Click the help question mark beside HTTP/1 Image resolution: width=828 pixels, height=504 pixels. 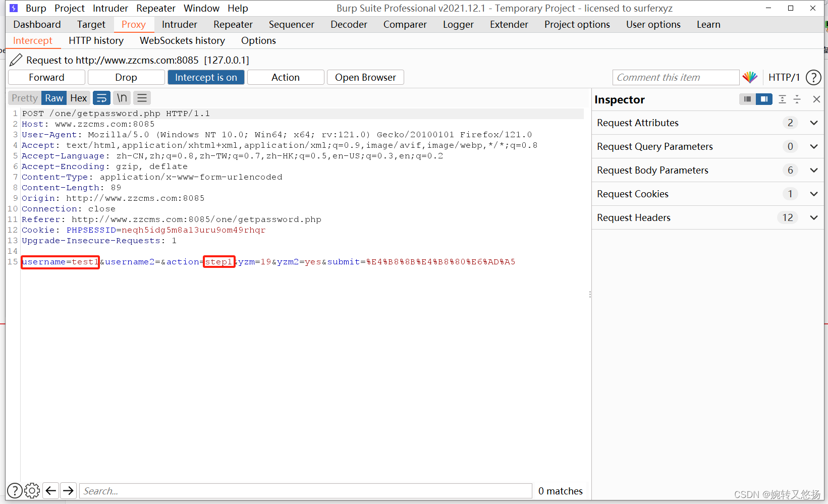pyautogui.click(x=813, y=77)
